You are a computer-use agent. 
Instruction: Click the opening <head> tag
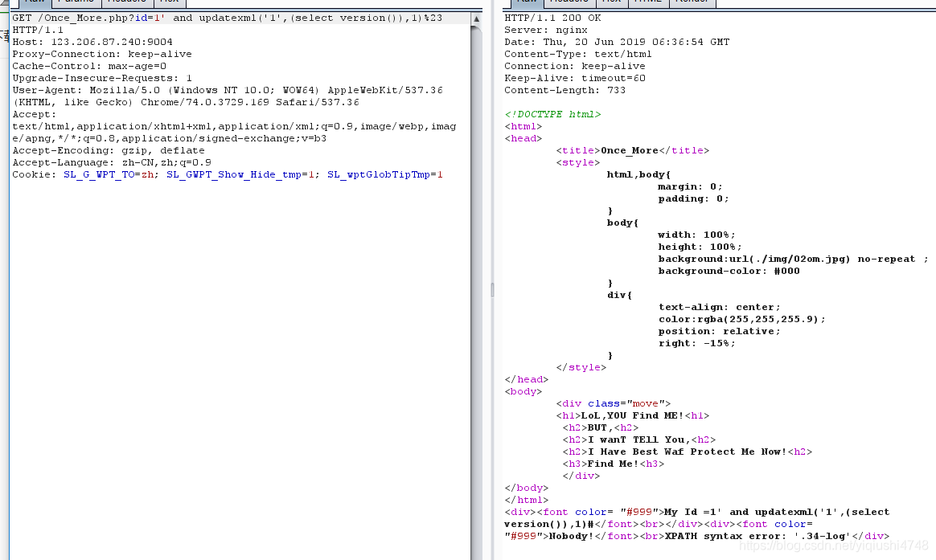523,138
